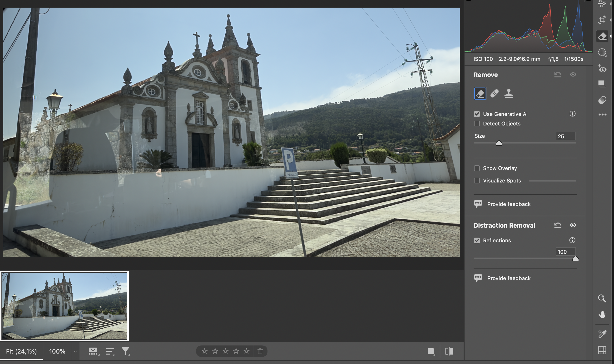Activate the Zoom magnifier tool
614x364 pixels.
click(602, 298)
